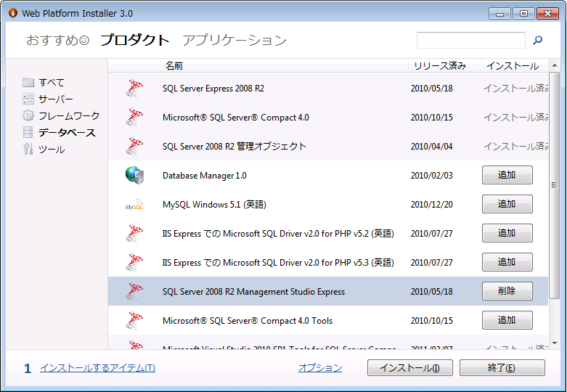
Task: Select the Database Manager 1.0 name
Action: click(x=205, y=176)
